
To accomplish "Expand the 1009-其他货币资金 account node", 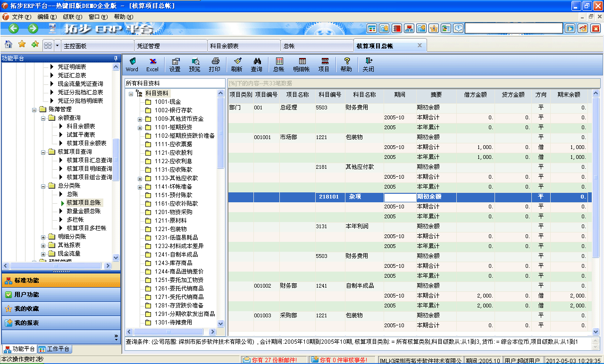I will click(x=139, y=119).
